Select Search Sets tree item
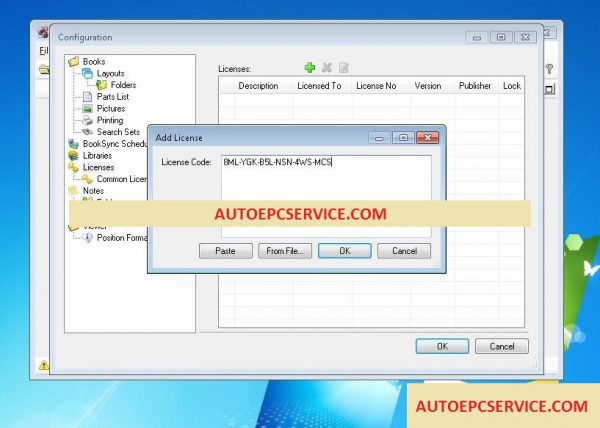The width and height of the screenshot is (600, 428). (x=118, y=132)
